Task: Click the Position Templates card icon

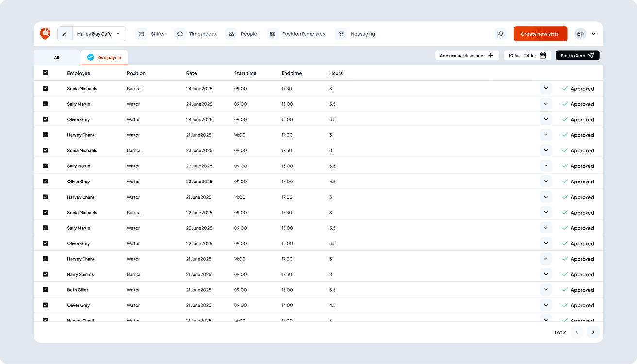Action: (x=273, y=34)
